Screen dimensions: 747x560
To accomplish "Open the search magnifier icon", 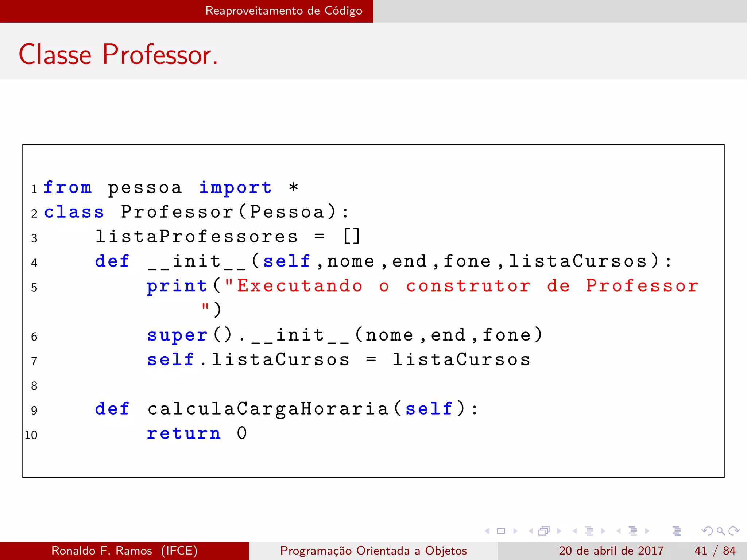I will [x=720, y=531].
